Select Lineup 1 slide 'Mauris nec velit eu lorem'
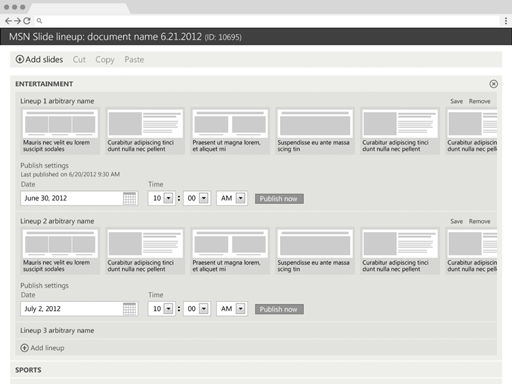This screenshot has width=512, height=384. [x=60, y=131]
